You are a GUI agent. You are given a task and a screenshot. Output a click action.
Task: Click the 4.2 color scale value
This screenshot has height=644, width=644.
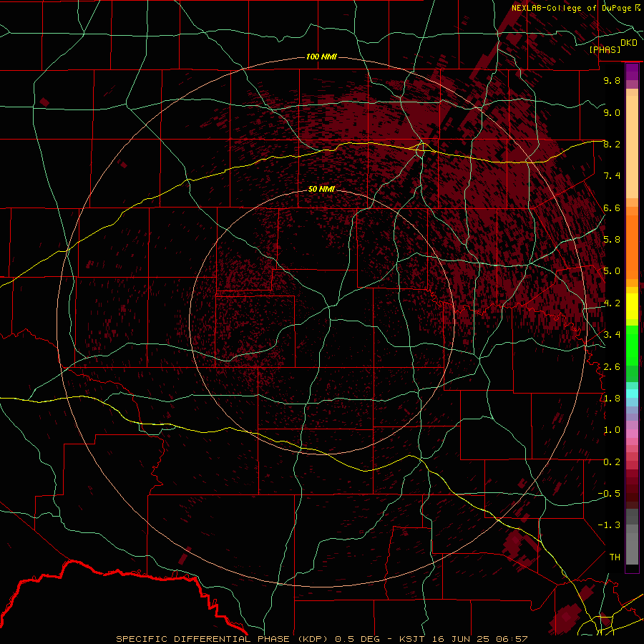pyautogui.click(x=612, y=303)
